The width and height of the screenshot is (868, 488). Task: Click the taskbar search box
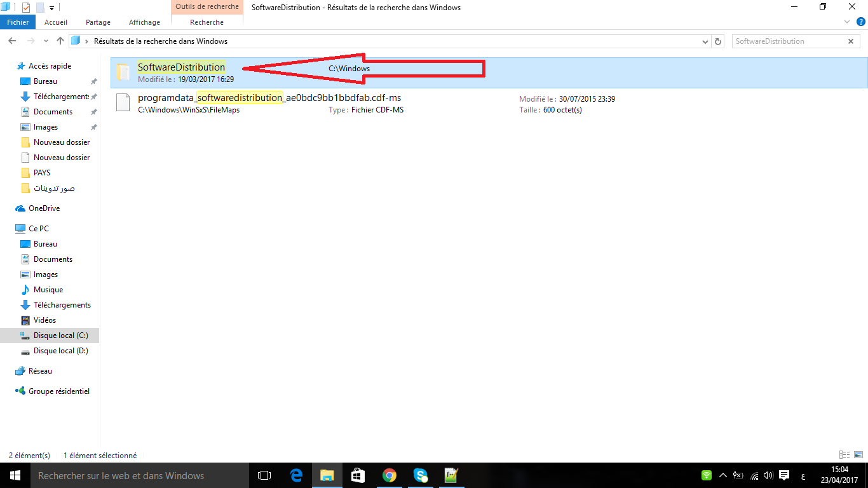[140, 475]
